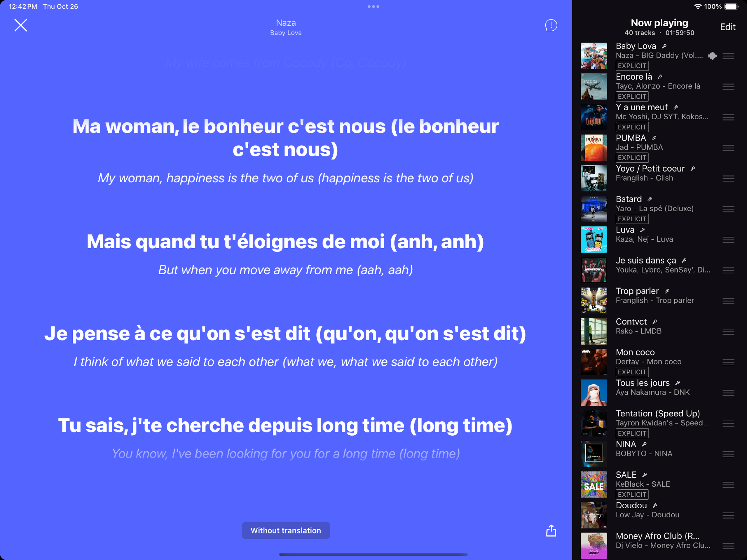The width and height of the screenshot is (747, 560).
Task: Close the lyrics view with X
Action: tap(21, 25)
